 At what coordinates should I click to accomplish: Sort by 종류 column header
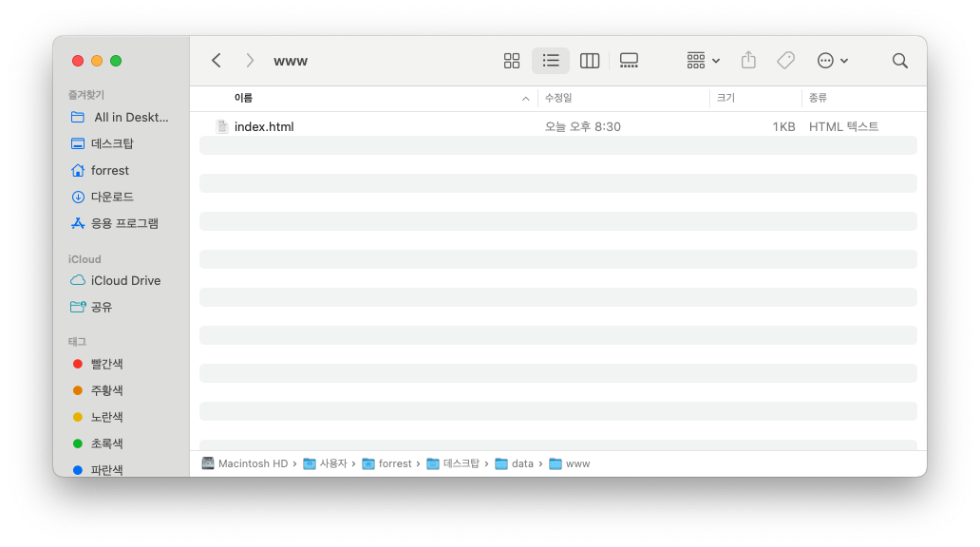[x=818, y=98]
